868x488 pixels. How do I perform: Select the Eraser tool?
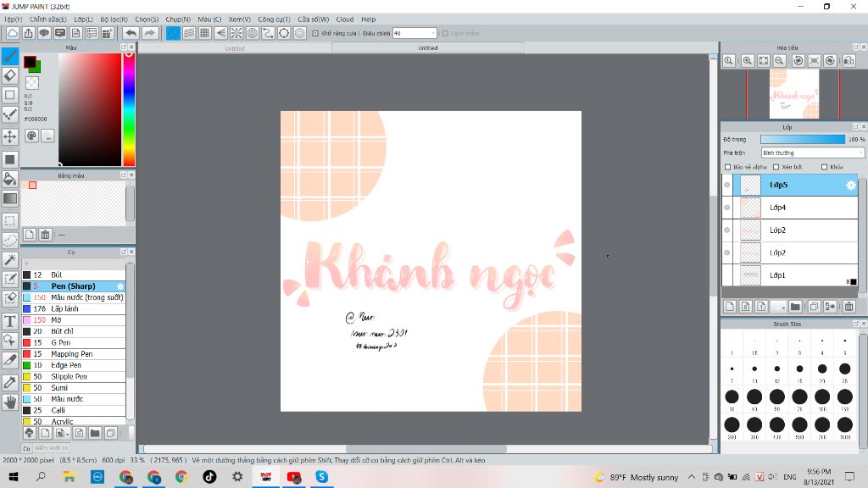pyautogui.click(x=10, y=75)
